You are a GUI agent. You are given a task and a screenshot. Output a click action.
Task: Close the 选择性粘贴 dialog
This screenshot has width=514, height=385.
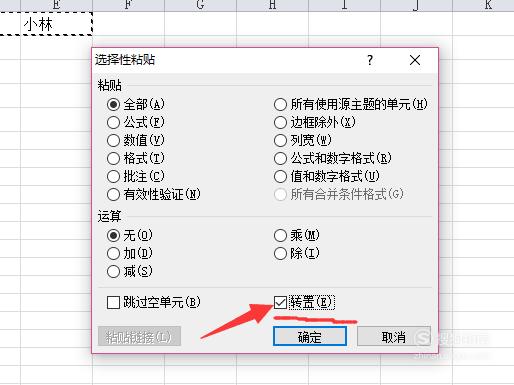[x=415, y=60]
